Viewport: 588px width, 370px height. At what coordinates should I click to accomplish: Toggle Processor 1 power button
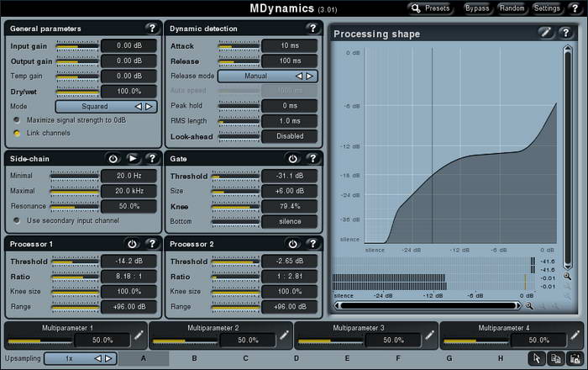(132, 244)
